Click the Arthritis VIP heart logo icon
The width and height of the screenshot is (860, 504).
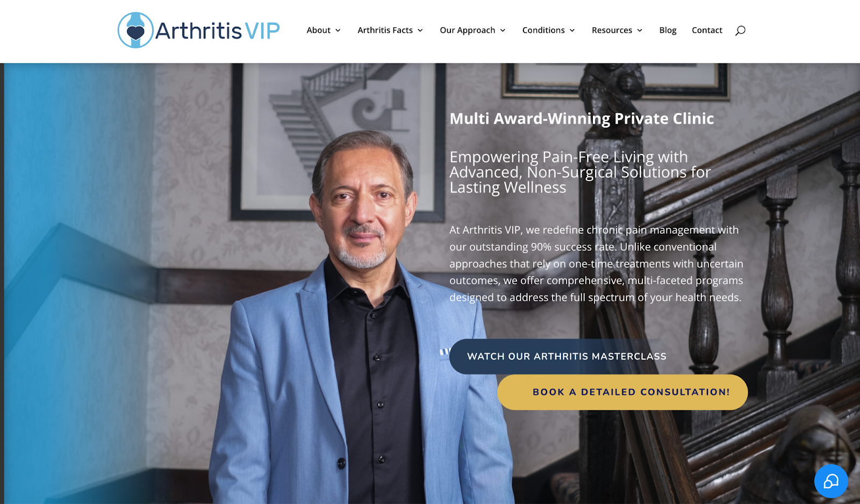pos(135,30)
